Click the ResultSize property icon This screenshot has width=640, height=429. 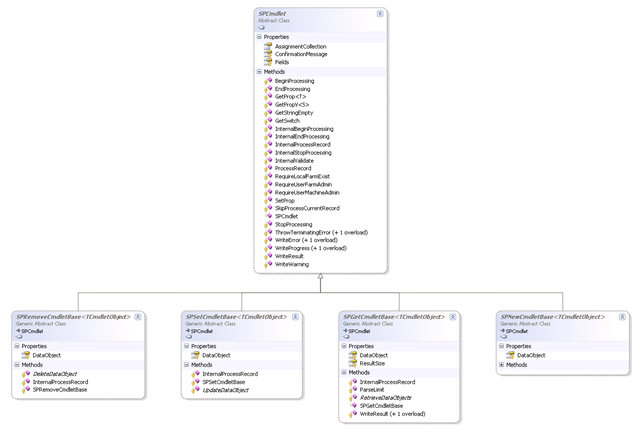(353, 363)
